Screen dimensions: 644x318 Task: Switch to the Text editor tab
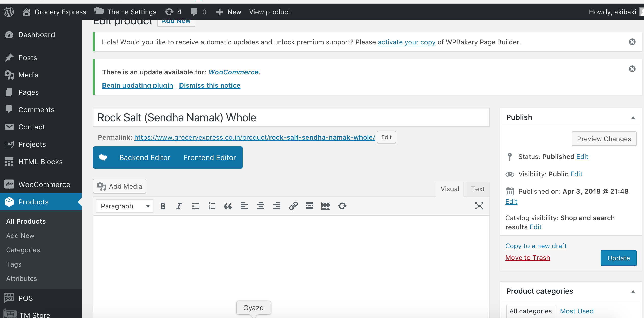[x=478, y=189]
